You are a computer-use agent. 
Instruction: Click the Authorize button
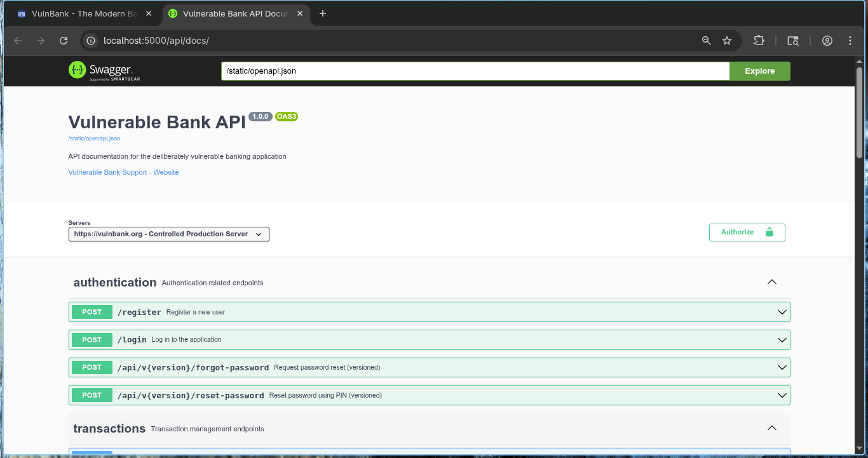(x=747, y=232)
